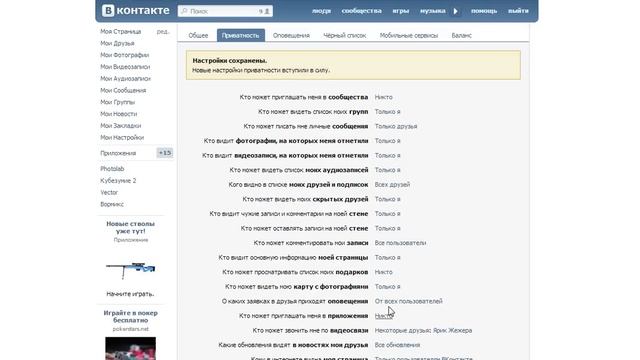This screenshot has width=640, height=360.
Task: Click the +15 counter badge beside Приложения
Action: [165, 153]
